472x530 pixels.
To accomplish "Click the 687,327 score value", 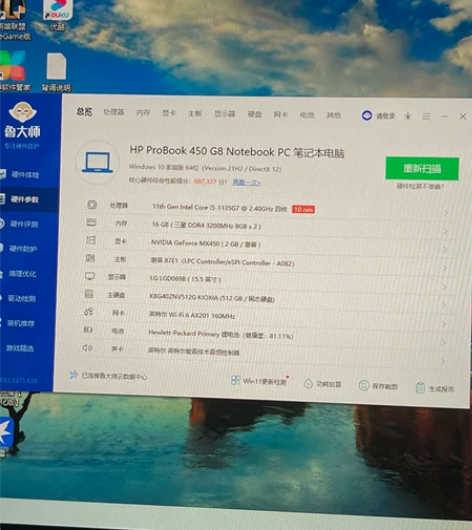I will click(x=205, y=182).
